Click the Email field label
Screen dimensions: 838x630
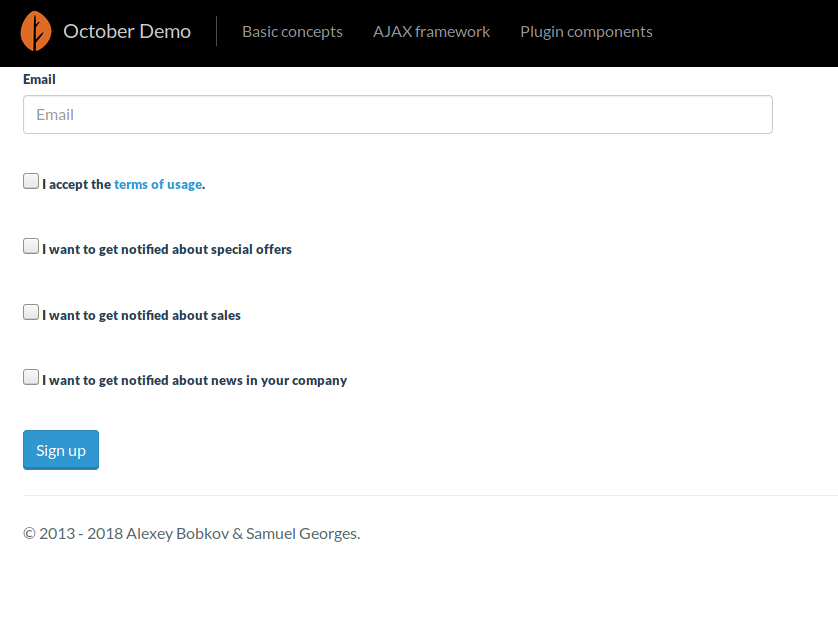[x=39, y=79]
